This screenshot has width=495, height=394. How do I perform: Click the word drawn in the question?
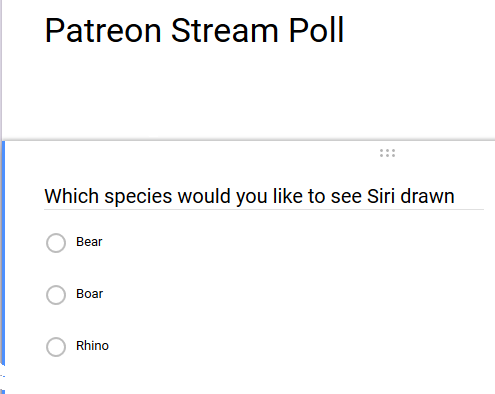click(427, 196)
